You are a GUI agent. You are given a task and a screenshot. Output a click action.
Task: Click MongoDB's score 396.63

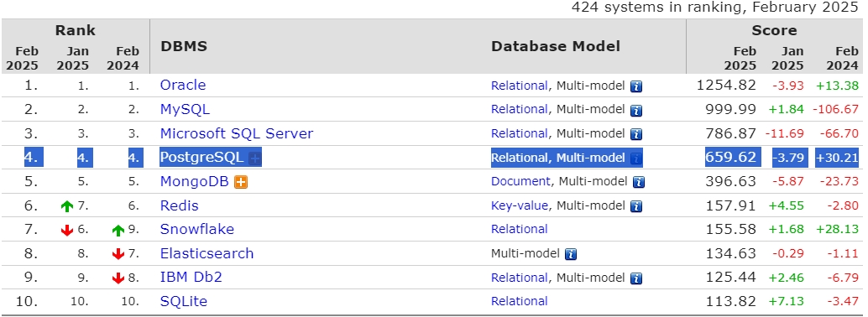(x=730, y=181)
